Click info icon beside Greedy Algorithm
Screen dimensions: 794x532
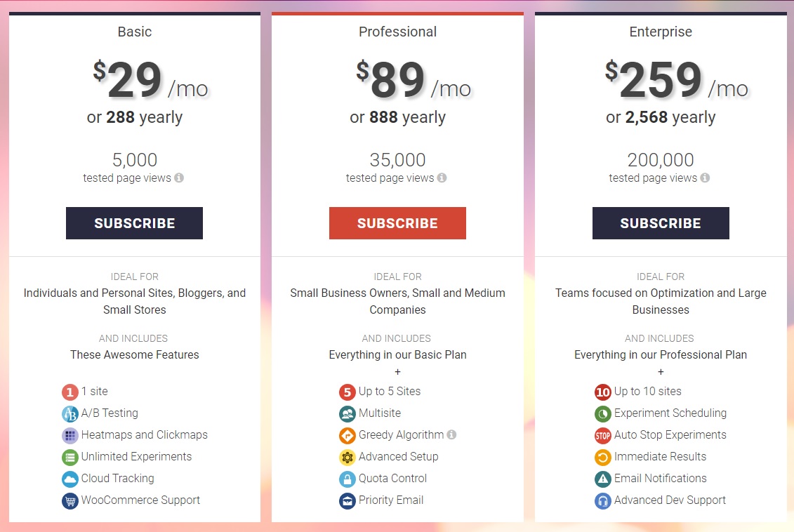pyautogui.click(x=451, y=434)
